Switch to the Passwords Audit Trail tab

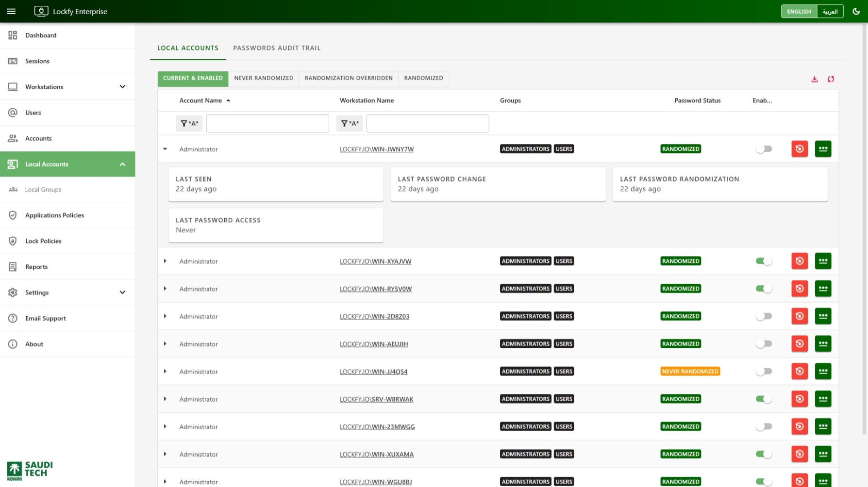(x=277, y=48)
